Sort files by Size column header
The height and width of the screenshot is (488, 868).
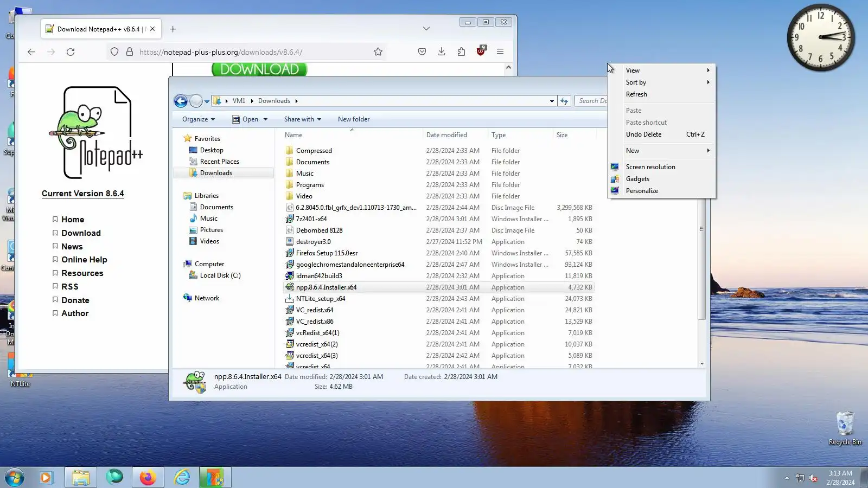tap(562, 135)
